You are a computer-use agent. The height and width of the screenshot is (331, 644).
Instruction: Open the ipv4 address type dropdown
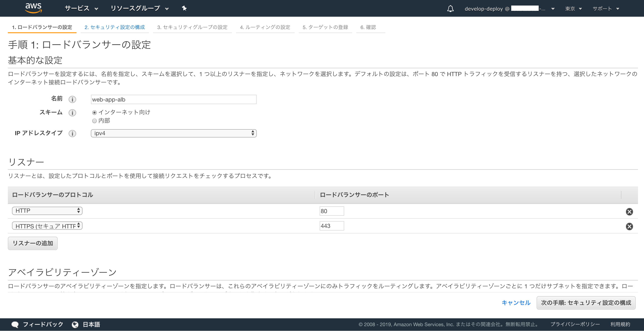pyautogui.click(x=174, y=133)
